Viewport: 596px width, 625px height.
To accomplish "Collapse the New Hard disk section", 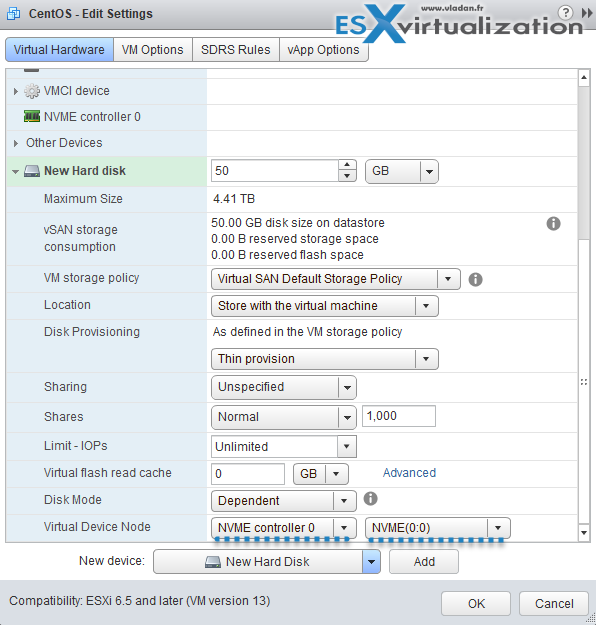I will pyautogui.click(x=16, y=172).
